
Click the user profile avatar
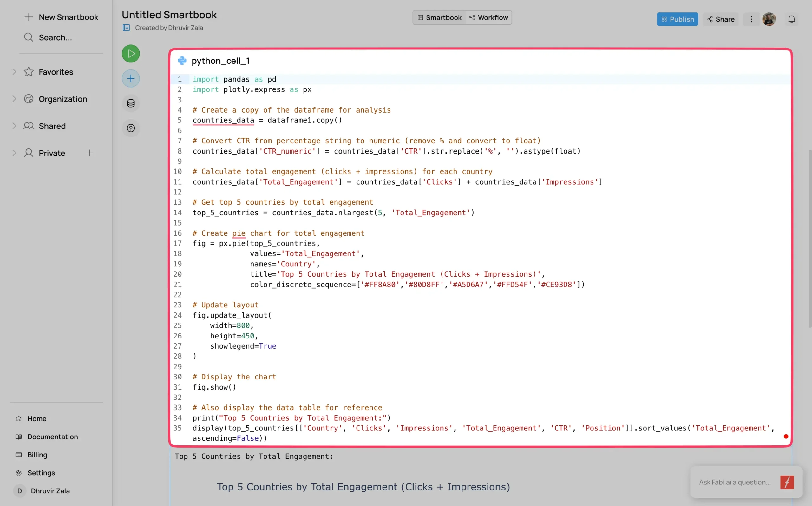[769, 19]
